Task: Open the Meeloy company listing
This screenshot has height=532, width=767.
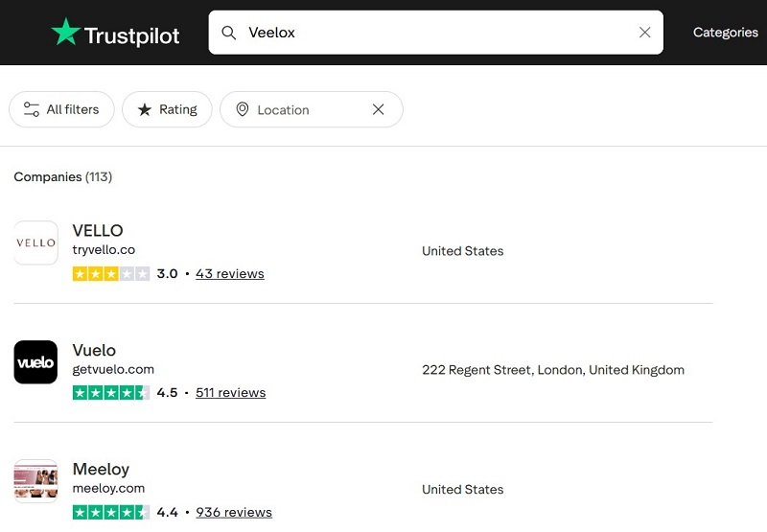Action: 101,469
